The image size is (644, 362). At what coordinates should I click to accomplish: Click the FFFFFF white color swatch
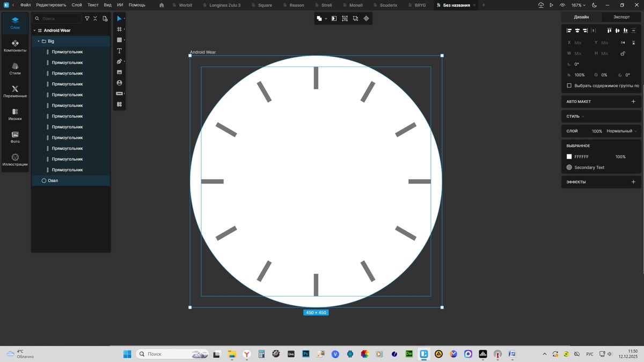point(569,157)
